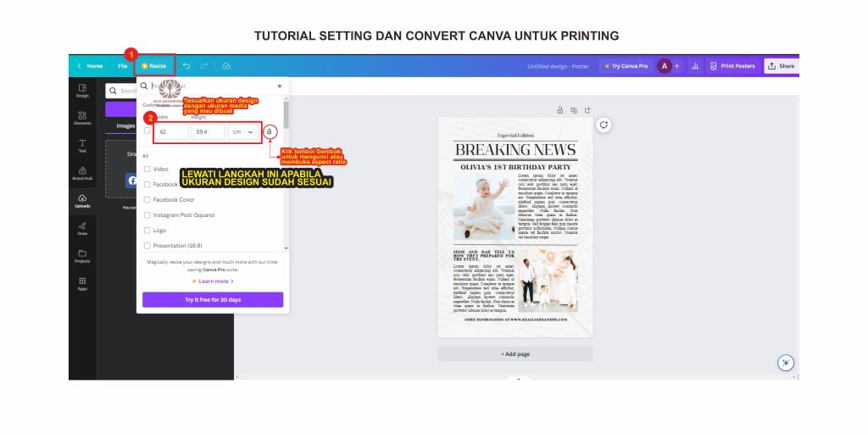Image resolution: width=868 pixels, height=434 pixels.
Task: Click the lock page icon above canvas
Action: pyautogui.click(x=559, y=110)
